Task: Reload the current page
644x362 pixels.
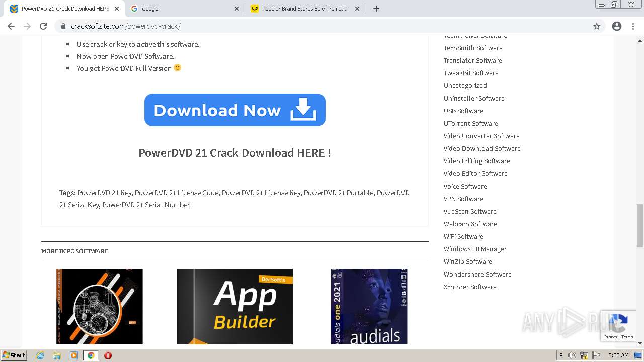Action: point(43,26)
